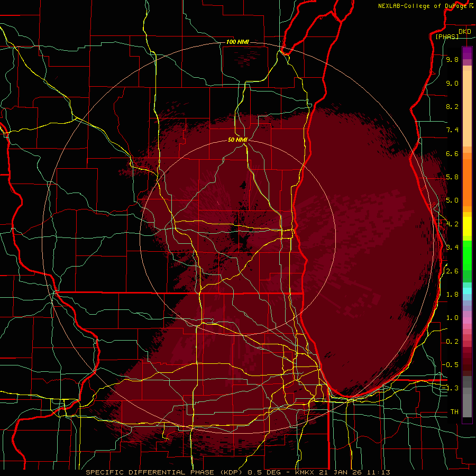Pick the cyan segment of color bar

pyautogui.click(x=467, y=291)
